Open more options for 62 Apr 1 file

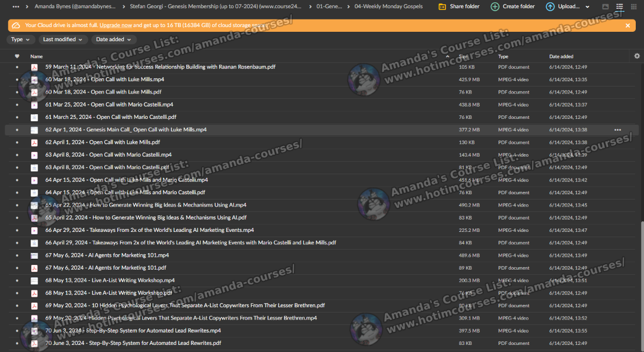(x=617, y=129)
